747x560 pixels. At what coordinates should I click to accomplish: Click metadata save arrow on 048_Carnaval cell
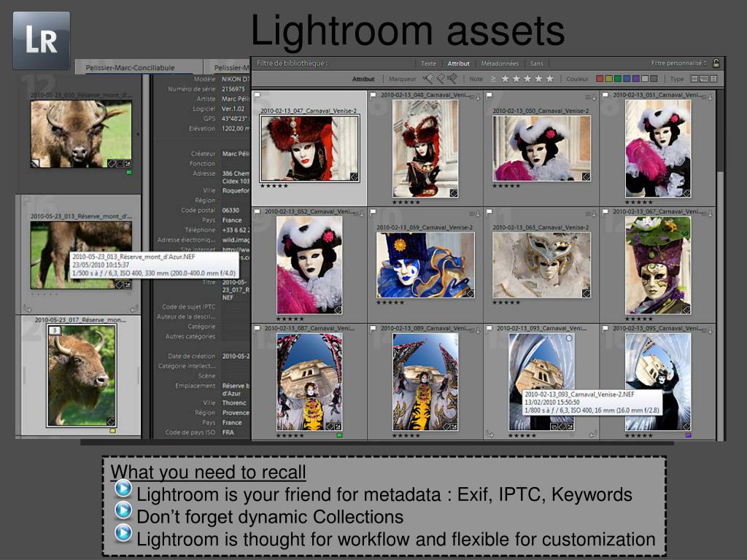(x=475, y=97)
